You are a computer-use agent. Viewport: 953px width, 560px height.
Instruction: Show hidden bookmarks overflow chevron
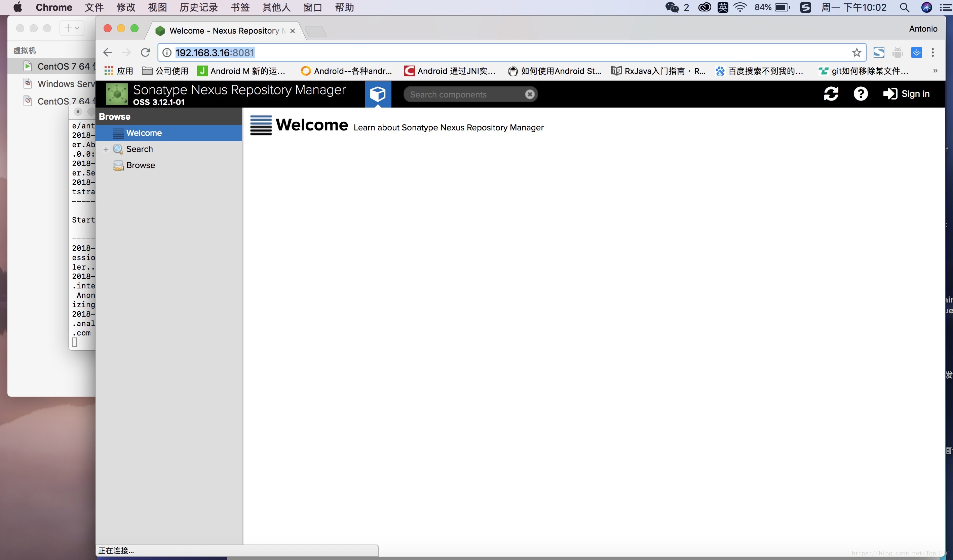[935, 71]
